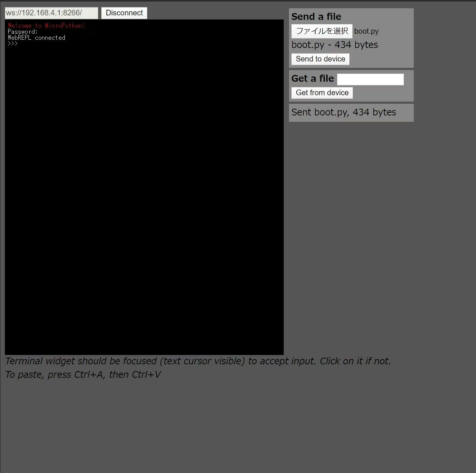Viewport: 476px width, 473px height.
Task: Click the To paste, press Ctrl+A hint
Action: click(x=83, y=374)
